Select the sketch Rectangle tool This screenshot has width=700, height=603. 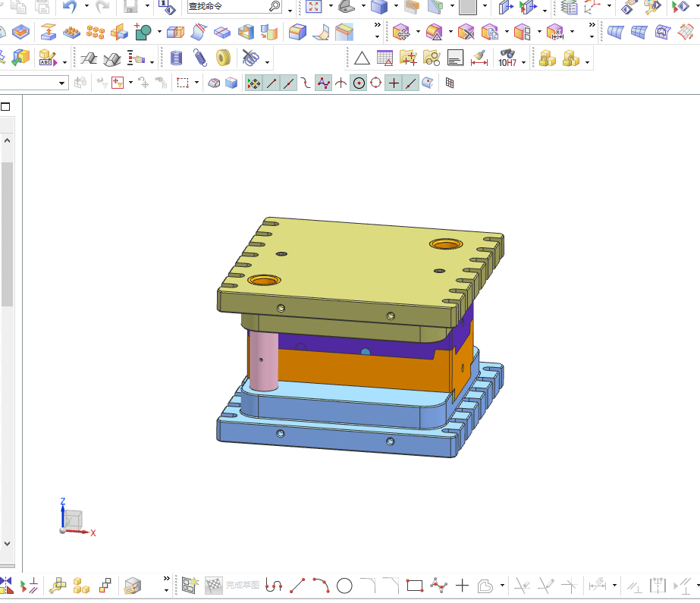415,585
